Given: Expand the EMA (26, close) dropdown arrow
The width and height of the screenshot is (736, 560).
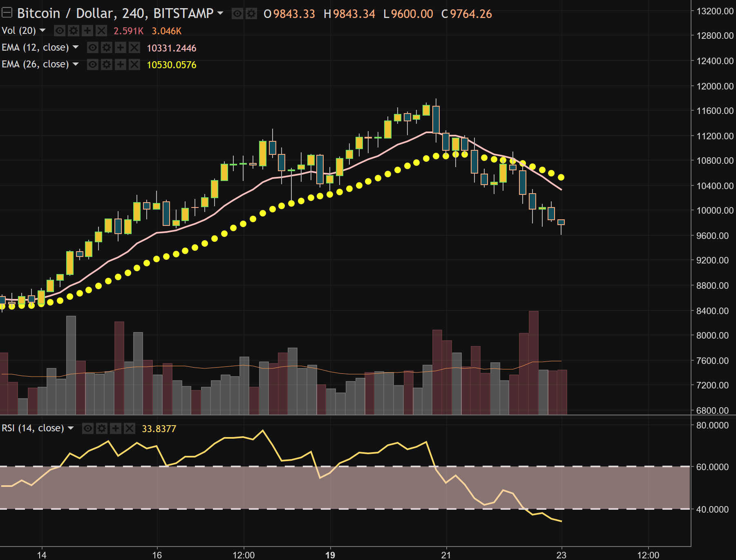Looking at the screenshot, I should click(x=76, y=64).
